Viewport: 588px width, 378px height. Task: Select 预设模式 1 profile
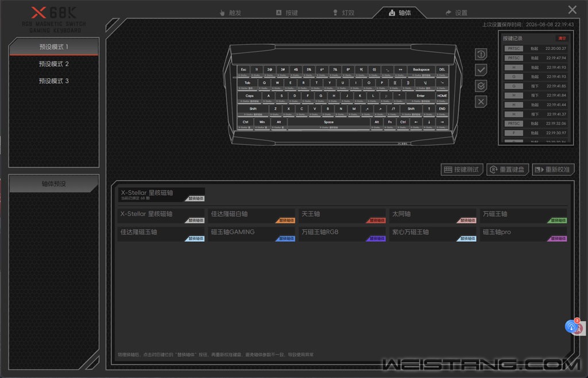(x=53, y=47)
